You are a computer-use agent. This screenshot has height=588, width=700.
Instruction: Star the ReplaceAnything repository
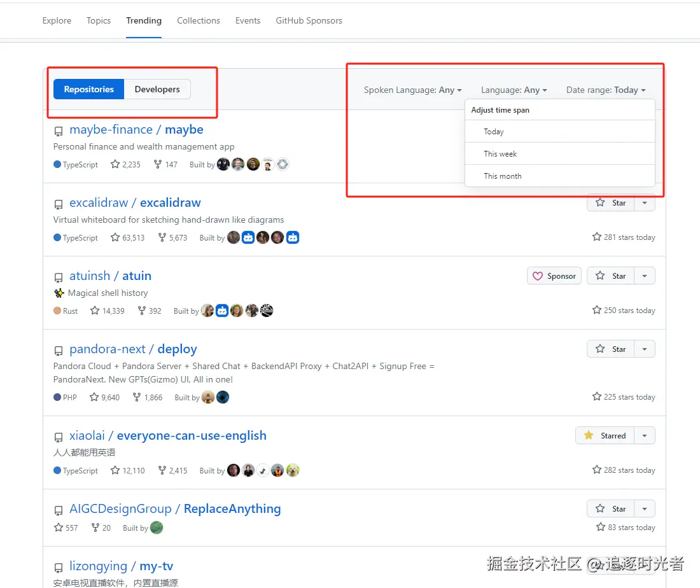[610, 509]
